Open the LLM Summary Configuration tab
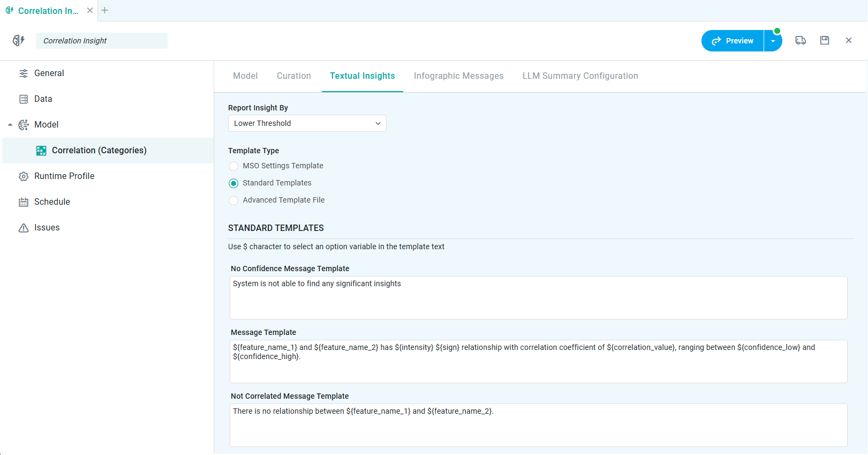 [580, 76]
